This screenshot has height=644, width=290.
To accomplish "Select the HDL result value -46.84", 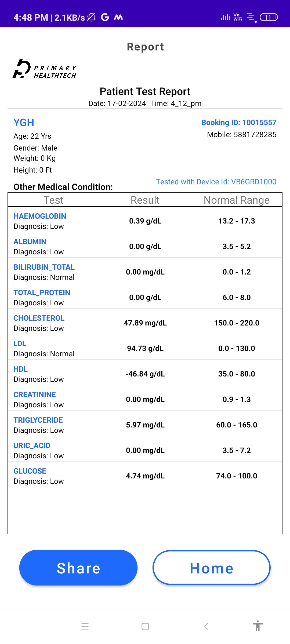I will coord(145,374).
